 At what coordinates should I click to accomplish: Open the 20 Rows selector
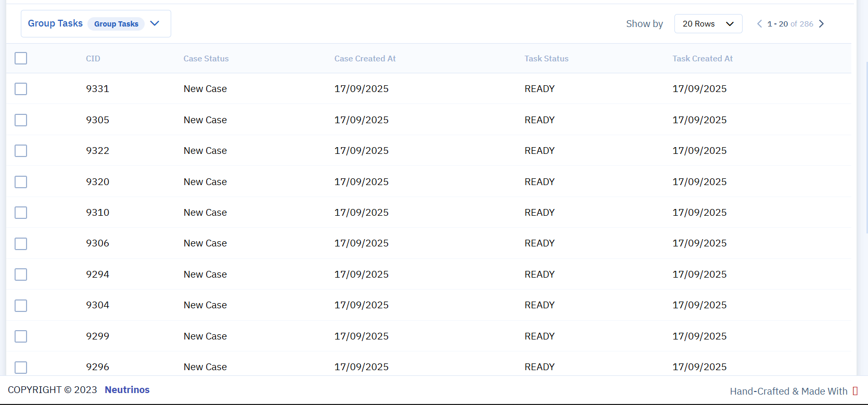point(708,24)
